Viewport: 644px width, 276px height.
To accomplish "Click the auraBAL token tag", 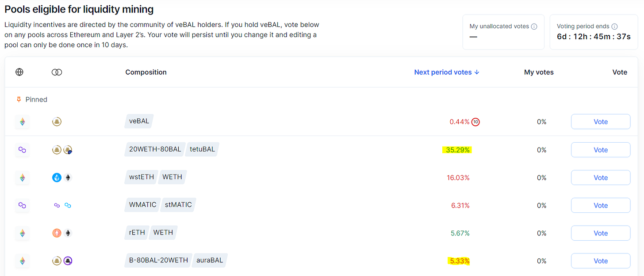I will point(210,261).
